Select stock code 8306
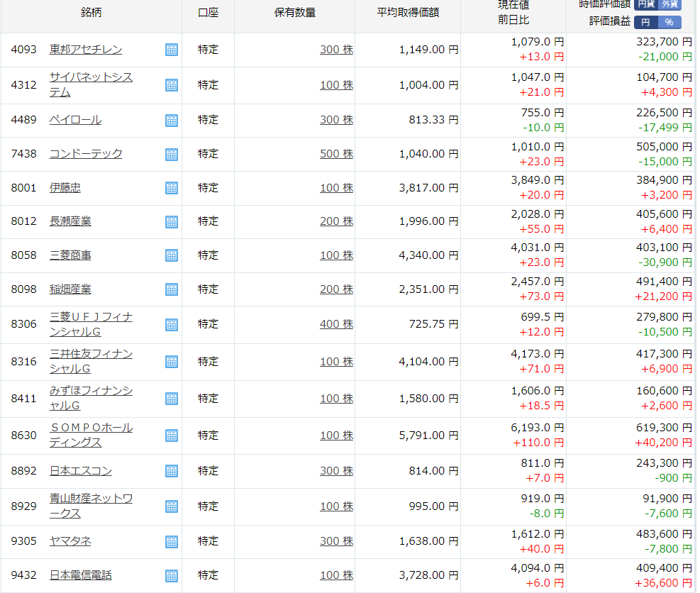This screenshot has height=593, width=700. [x=23, y=323]
